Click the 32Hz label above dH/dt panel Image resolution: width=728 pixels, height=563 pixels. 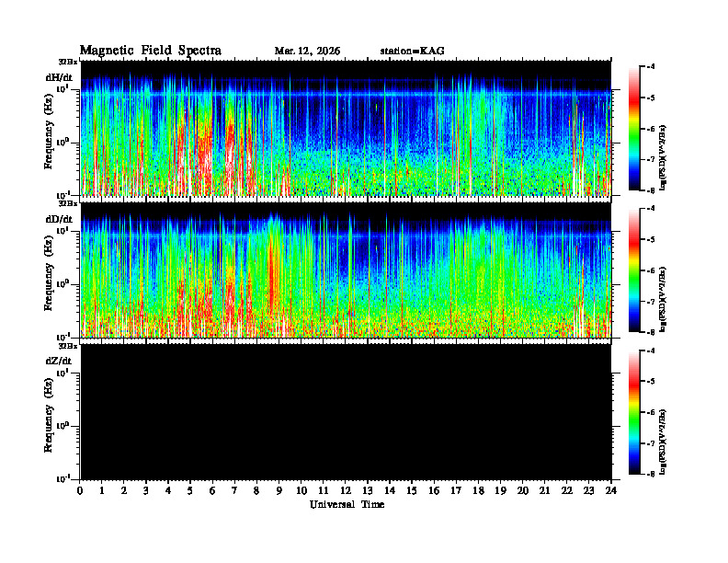point(68,62)
